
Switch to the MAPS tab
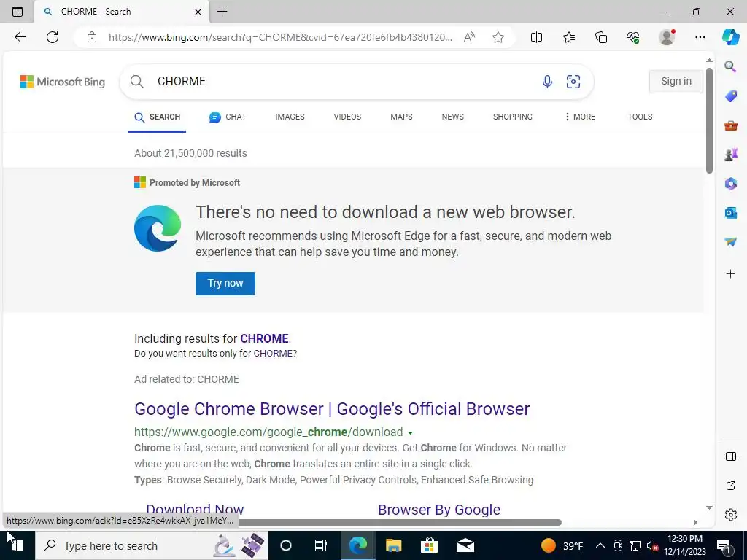tap(401, 117)
